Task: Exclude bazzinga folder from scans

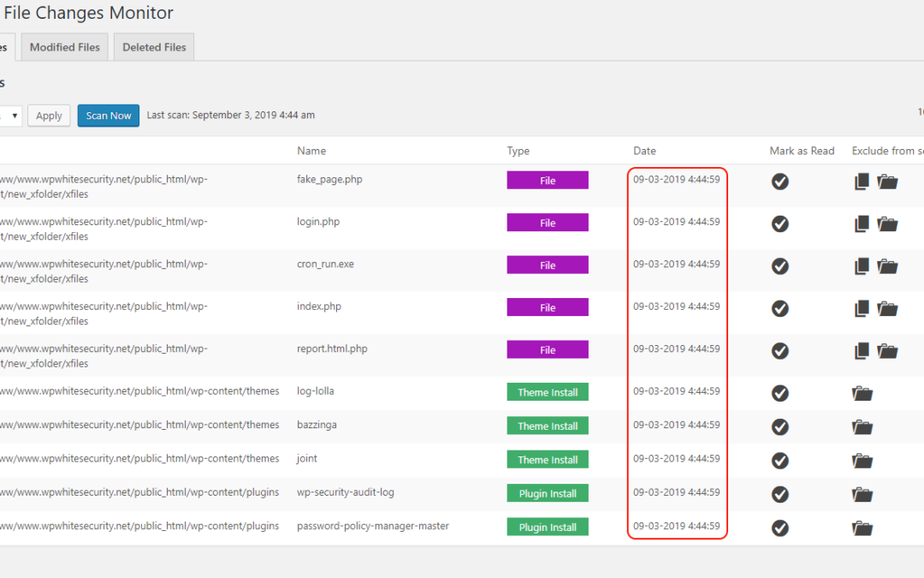Action: click(x=862, y=427)
